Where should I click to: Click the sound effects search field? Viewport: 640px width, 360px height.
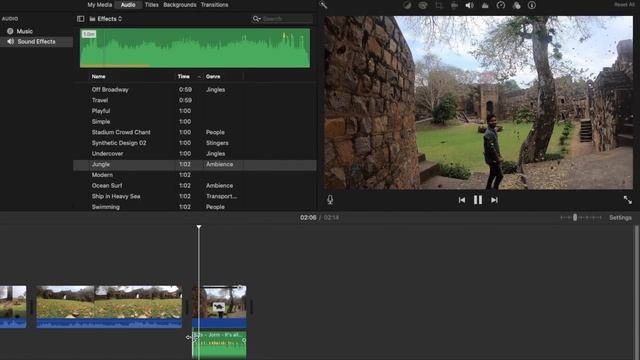[x=282, y=19]
